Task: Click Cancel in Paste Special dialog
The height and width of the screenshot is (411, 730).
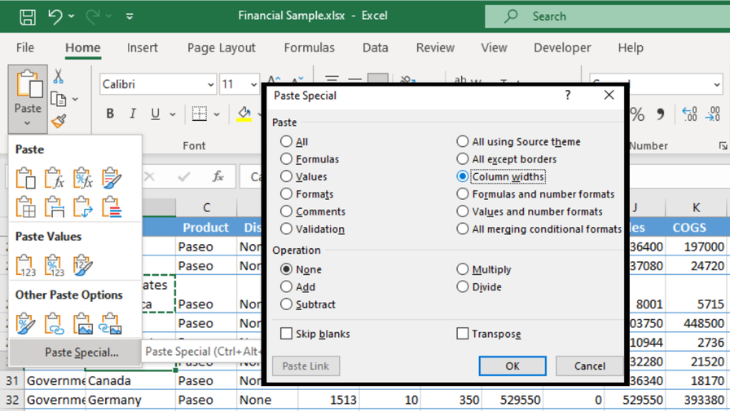Action: click(589, 366)
